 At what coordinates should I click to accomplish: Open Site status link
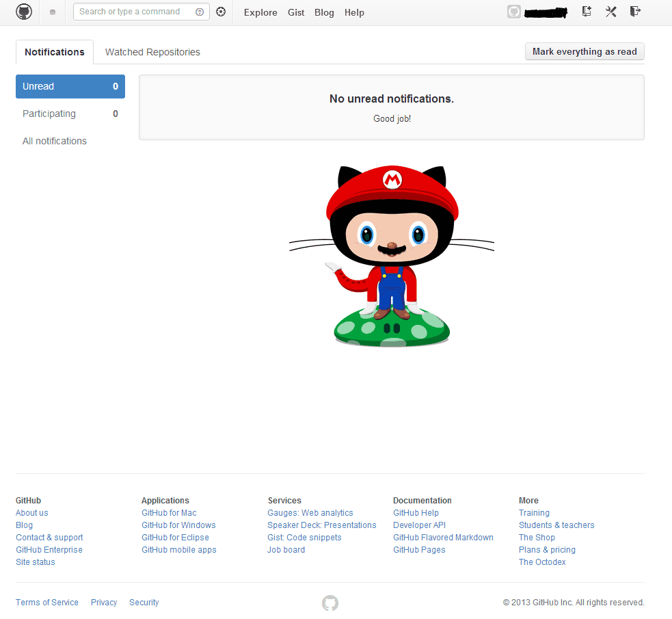click(36, 562)
